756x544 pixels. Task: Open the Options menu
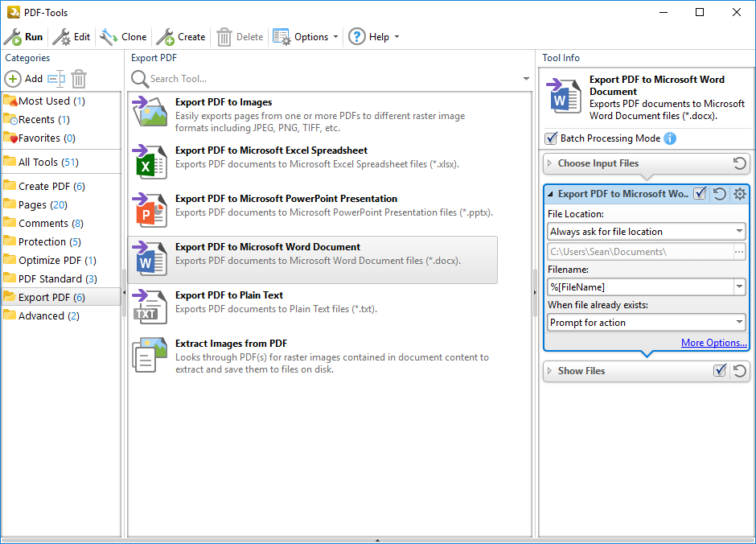pyautogui.click(x=306, y=37)
